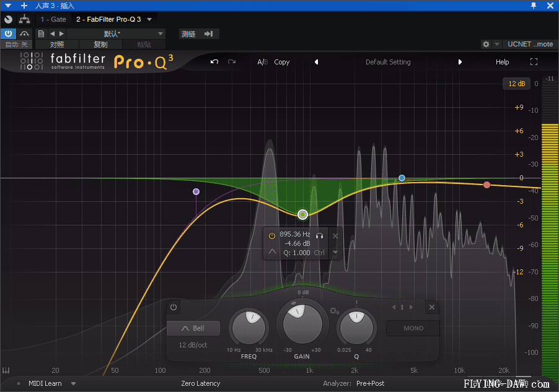The image size is (559, 392).
Task: Open the plugin settings gear icon
Action: point(486,44)
